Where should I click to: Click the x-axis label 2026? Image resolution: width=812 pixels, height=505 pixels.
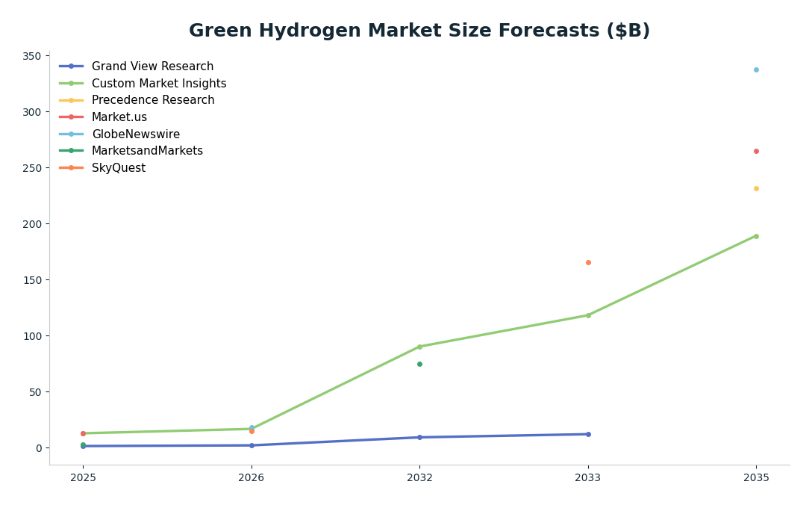(x=252, y=478)
